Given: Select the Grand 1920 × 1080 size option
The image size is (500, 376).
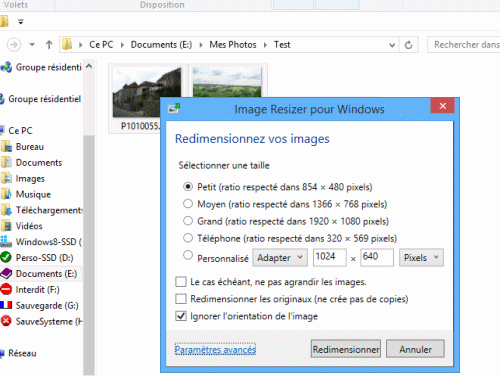Looking at the screenshot, I should pyautogui.click(x=188, y=221).
